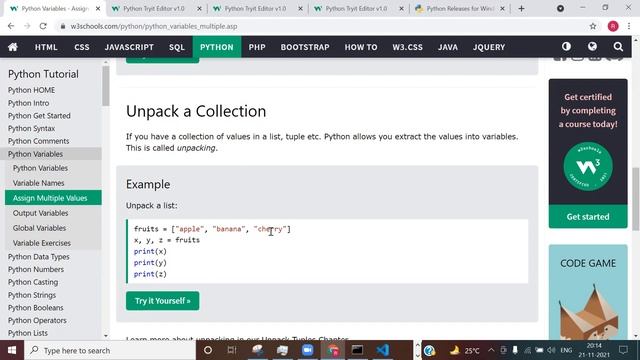Open Visual Studio Code from taskbar

[x=382, y=350]
